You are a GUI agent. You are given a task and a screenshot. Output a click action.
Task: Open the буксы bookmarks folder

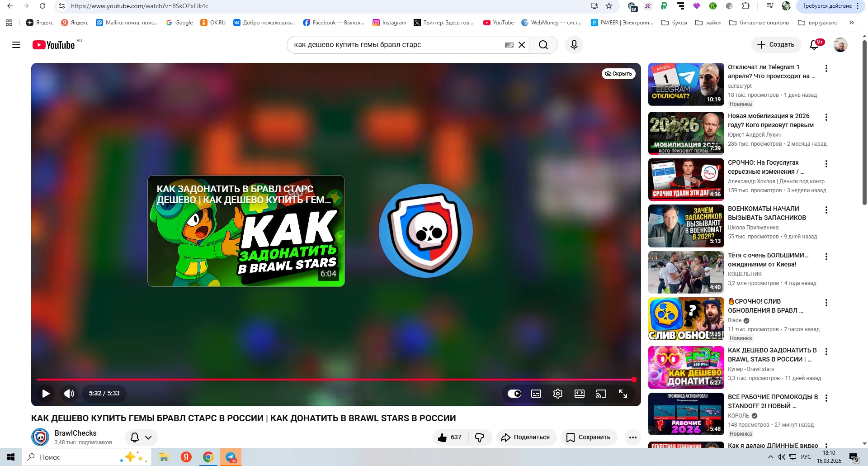point(674,23)
